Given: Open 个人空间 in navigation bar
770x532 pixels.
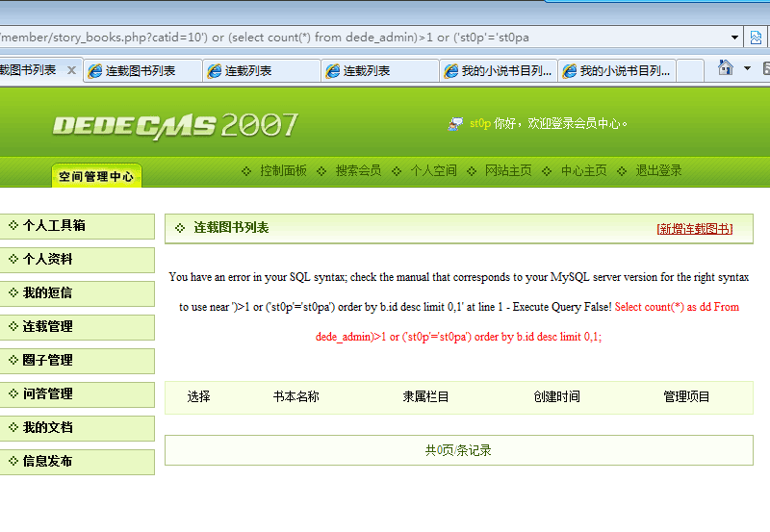Looking at the screenshot, I should (434, 171).
